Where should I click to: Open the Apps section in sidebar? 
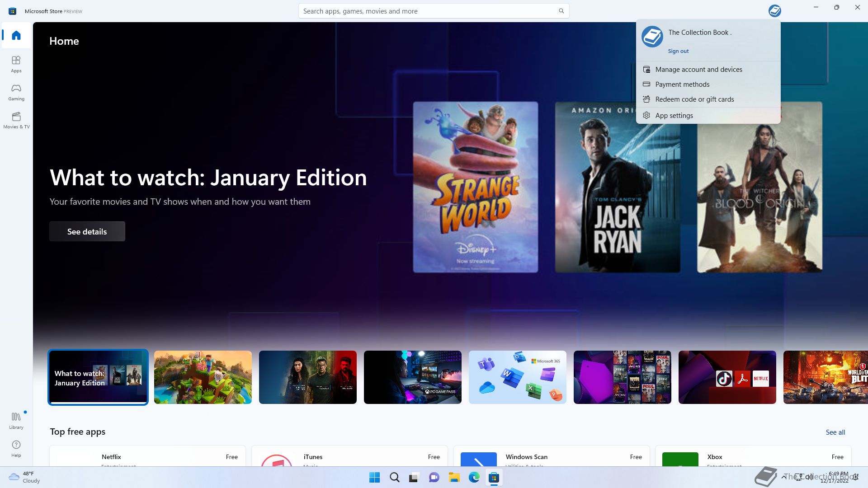(16, 64)
